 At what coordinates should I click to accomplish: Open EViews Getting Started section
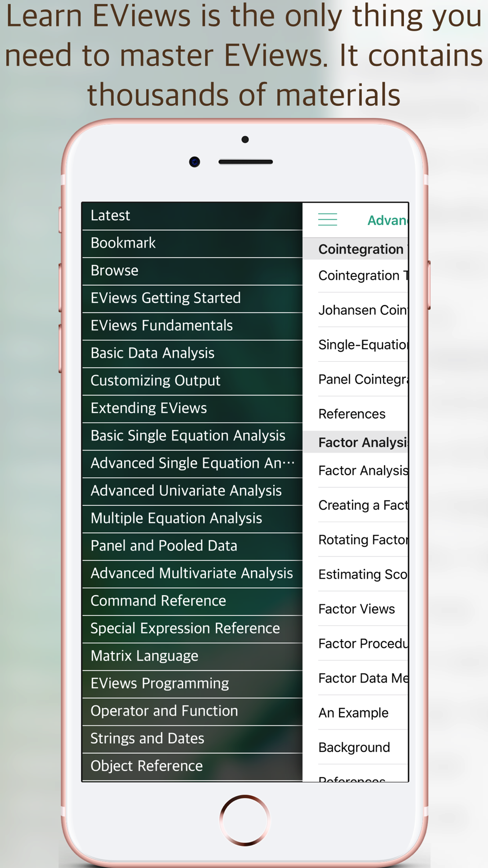(x=192, y=298)
